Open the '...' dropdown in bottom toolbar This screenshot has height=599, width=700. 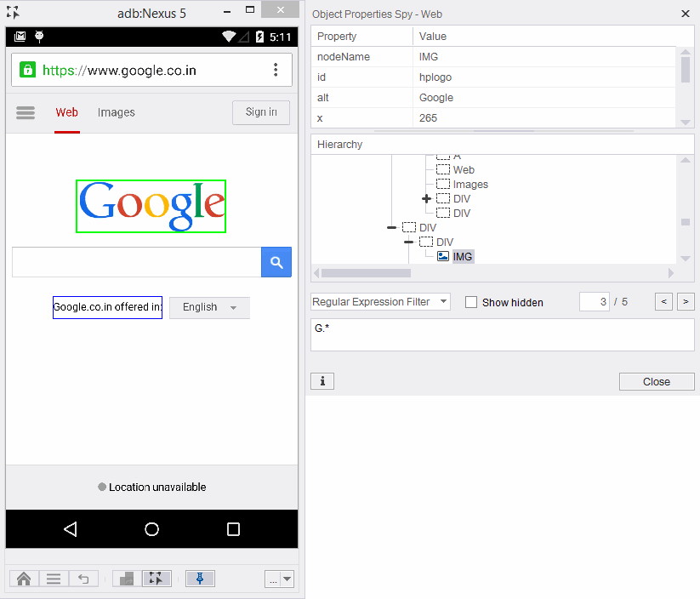tap(279, 579)
